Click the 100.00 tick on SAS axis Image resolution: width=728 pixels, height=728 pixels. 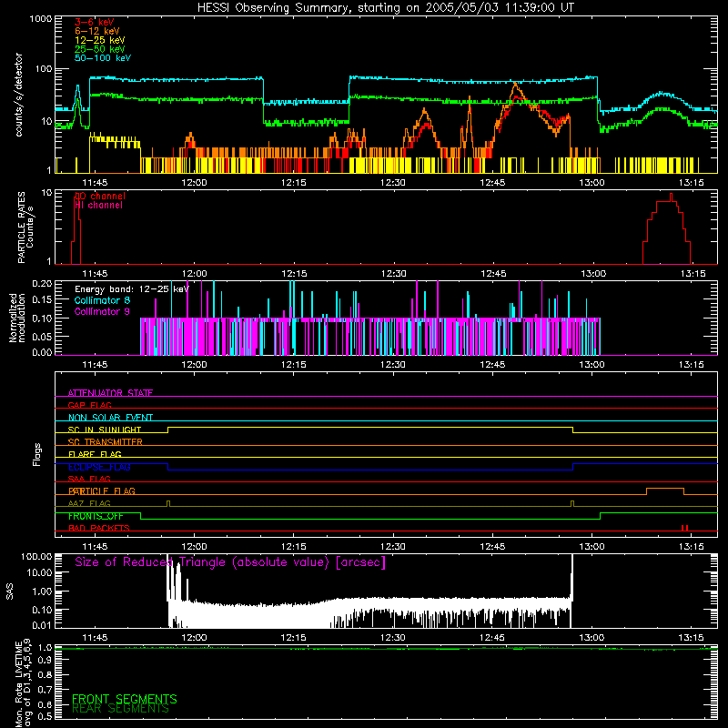[36, 557]
